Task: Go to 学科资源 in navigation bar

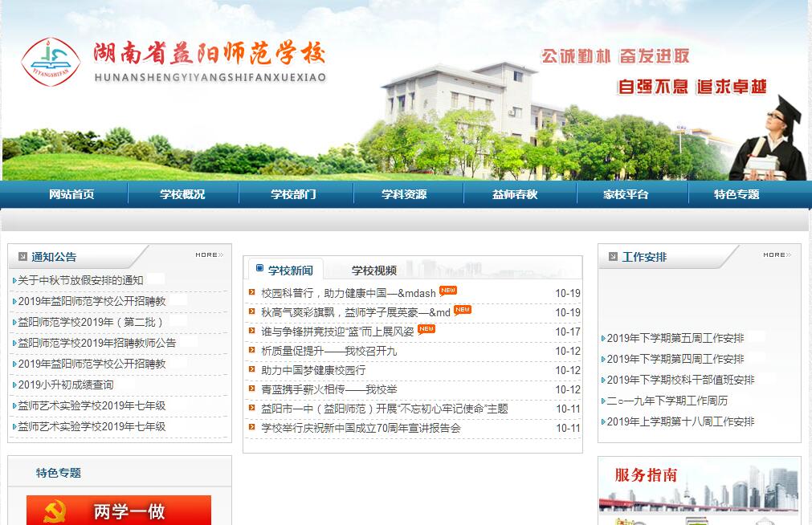Action: coord(404,194)
